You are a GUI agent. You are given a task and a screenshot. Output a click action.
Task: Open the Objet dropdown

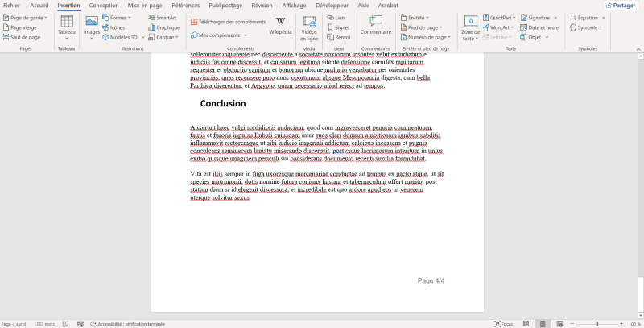(547, 37)
